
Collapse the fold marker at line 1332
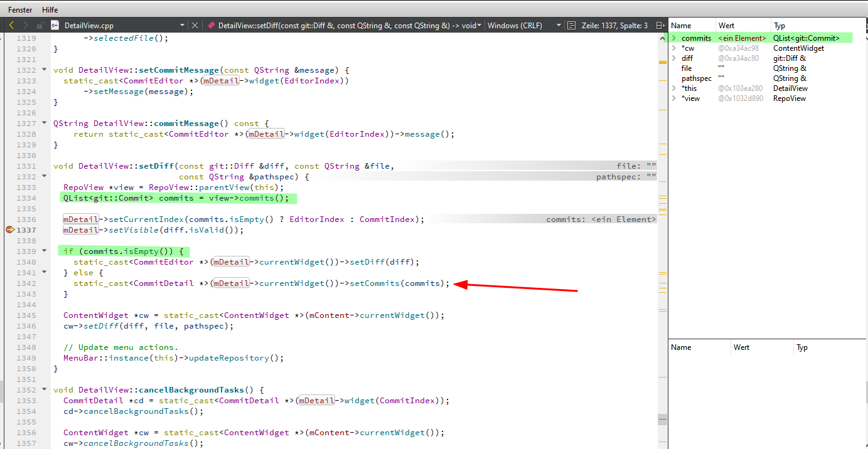coord(44,176)
